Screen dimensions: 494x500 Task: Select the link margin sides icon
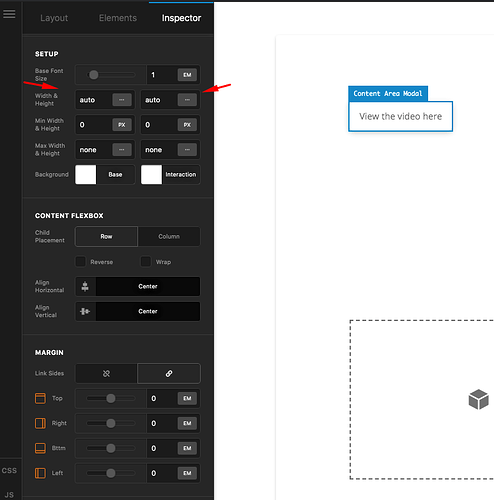[169, 373]
